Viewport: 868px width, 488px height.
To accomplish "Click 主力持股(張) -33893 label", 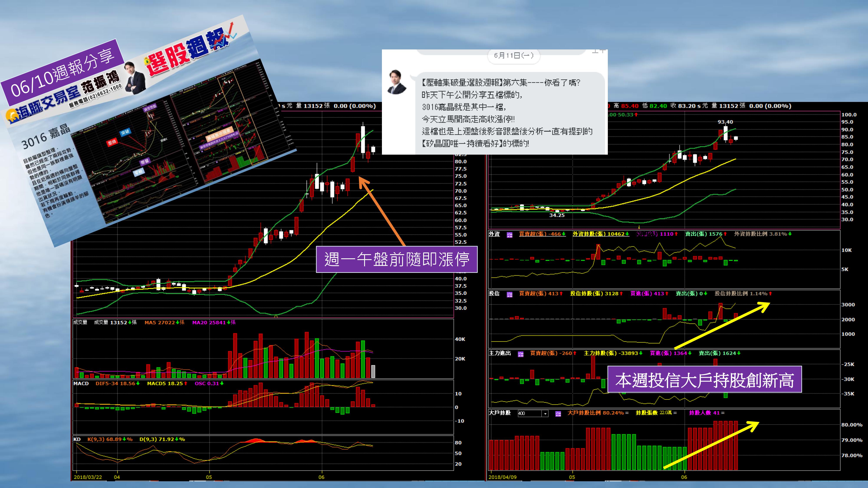I will pos(613,353).
